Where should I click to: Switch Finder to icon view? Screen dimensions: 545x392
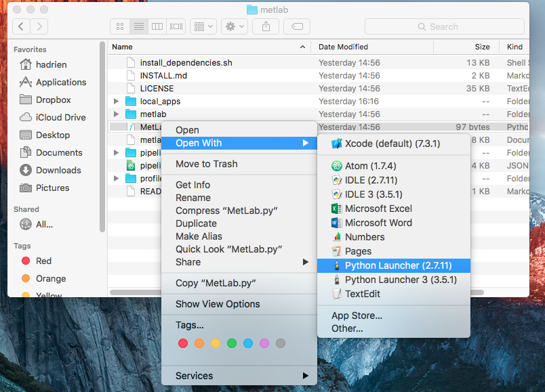click(120, 26)
